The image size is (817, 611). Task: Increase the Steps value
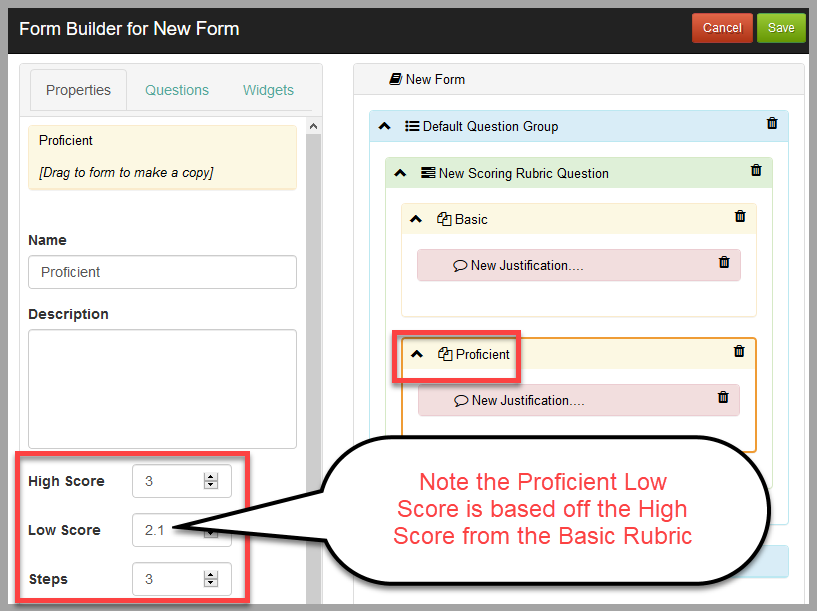coord(211,575)
